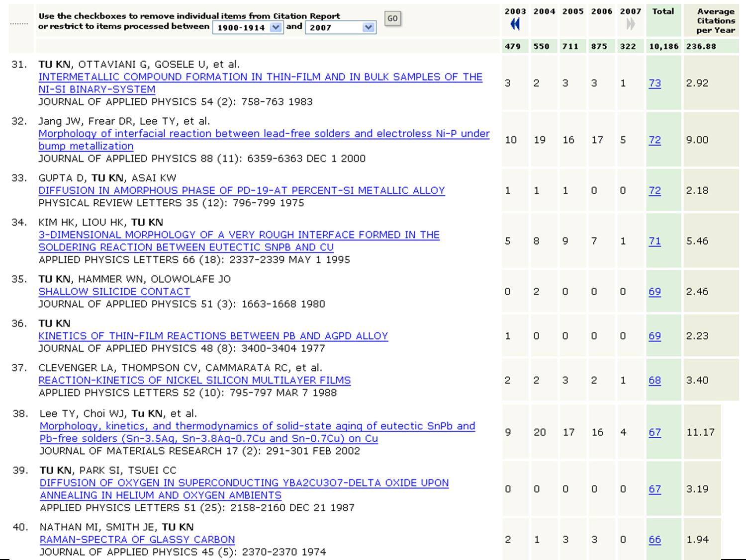Click total citations 73 for item 31
The image size is (746, 560).
[x=654, y=83]
